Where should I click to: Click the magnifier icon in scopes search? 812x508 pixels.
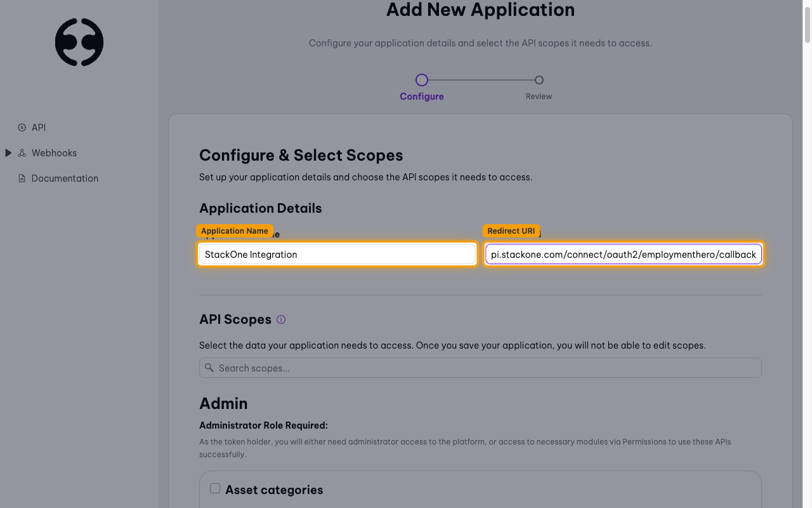tap(209, 368)
